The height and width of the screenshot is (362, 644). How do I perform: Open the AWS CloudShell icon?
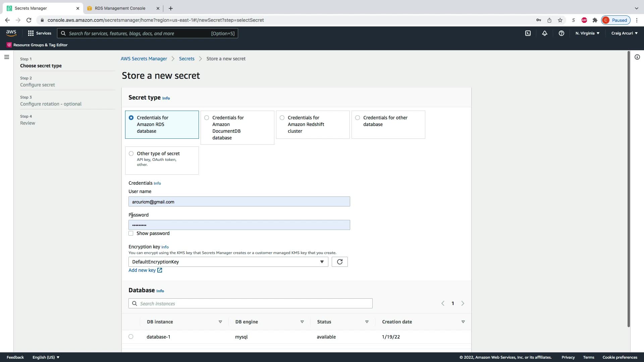(x=528, y=33)
